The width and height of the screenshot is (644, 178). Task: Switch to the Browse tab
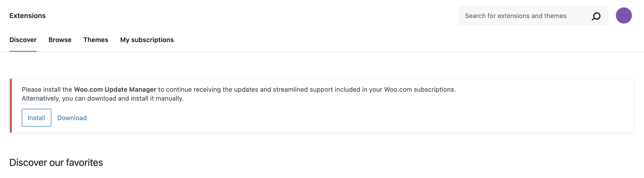60,40
